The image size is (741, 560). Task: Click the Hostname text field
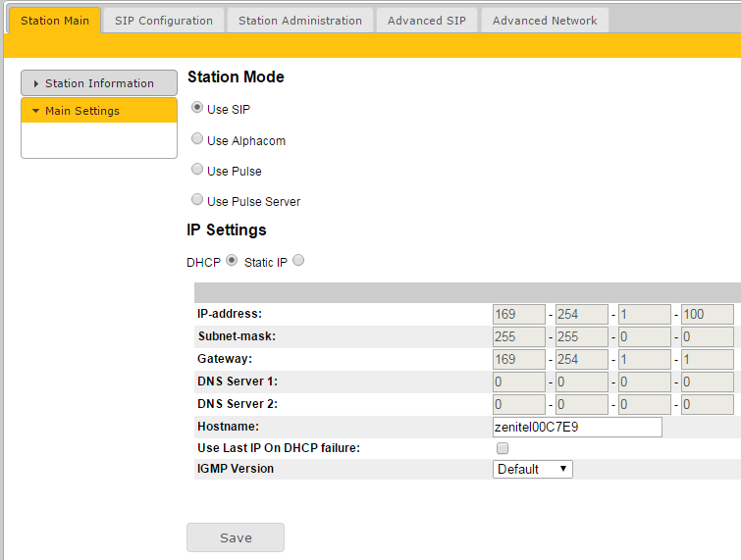[577, 428]
